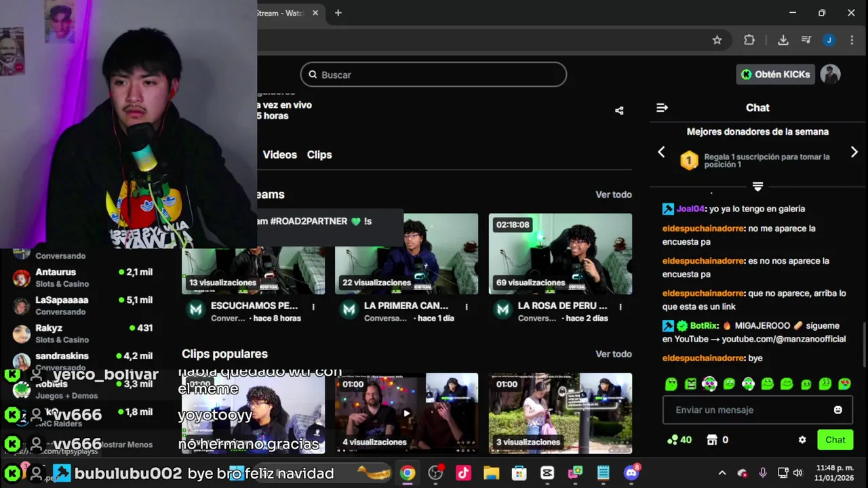This screenshot has width=868, height=488.
Task: Select the first green blob emote
Action: coord(671,384)
